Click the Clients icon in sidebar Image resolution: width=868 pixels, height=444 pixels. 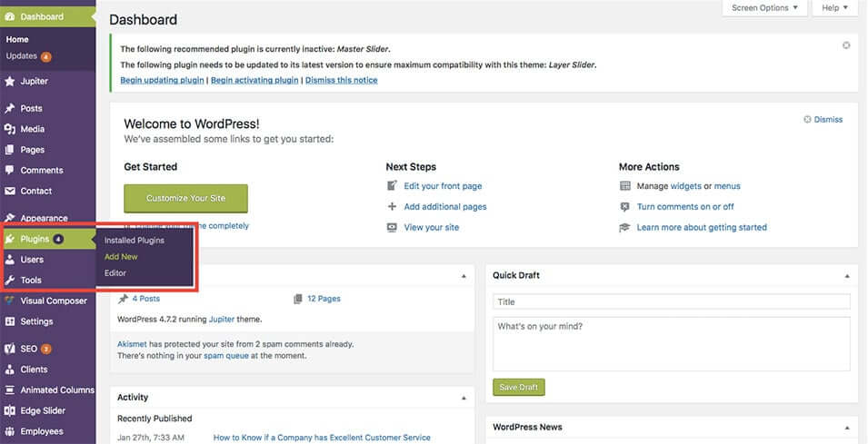click(x=9, y=370)
